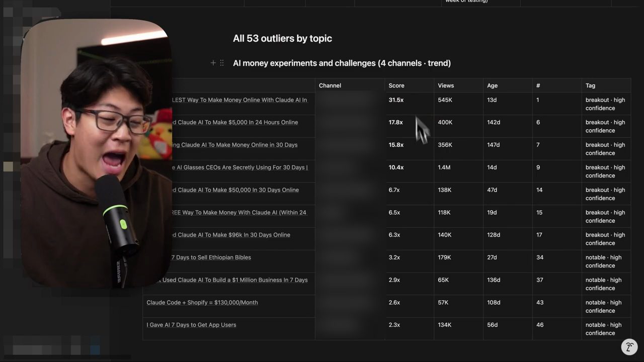Screen dimensions: 644x362
Task: Click the 142d age cell
Action: coord(508,127)
